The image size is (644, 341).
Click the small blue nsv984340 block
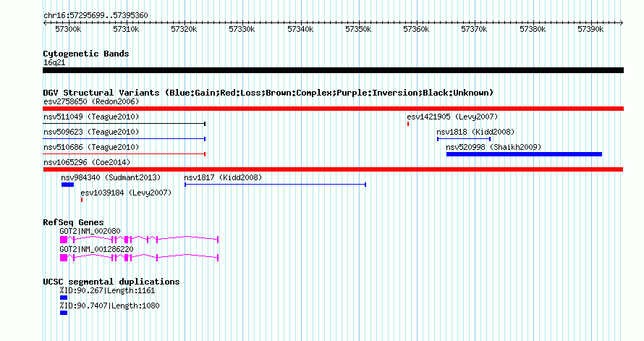coord(67,185)
